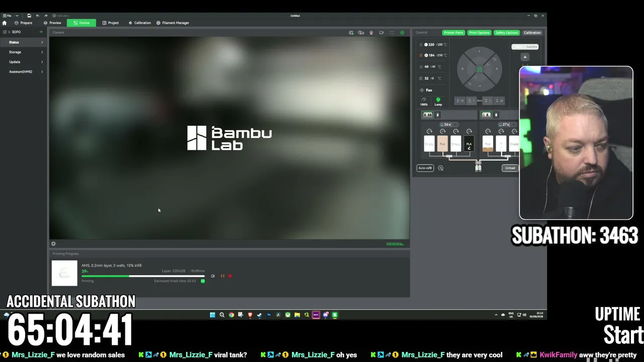Open Print Options
The height and width of the screenshot is (362, 644).
(x=479, y=33)
